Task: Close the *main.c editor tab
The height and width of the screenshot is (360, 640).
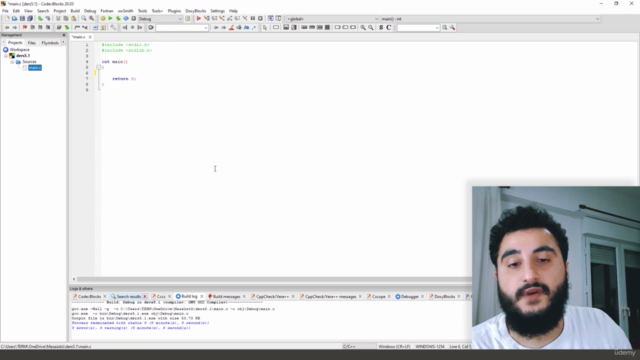Action: click(x=90, y=37)
